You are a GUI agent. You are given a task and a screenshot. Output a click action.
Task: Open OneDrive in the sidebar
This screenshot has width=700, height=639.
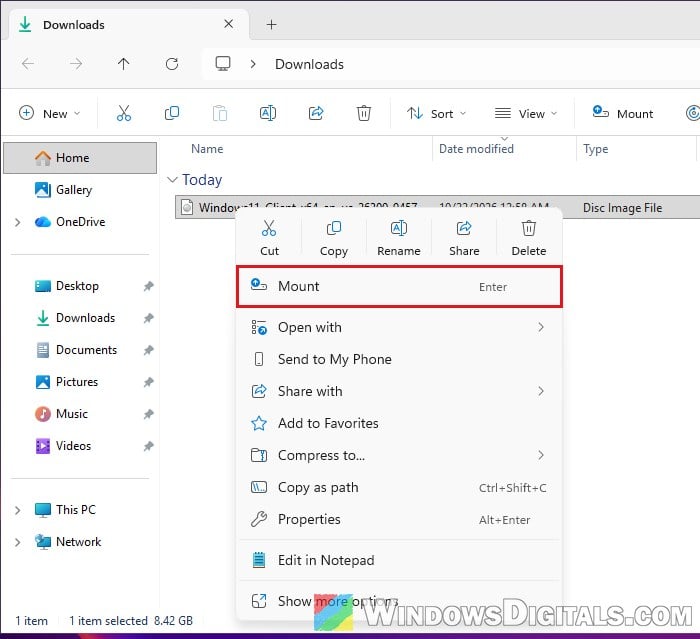pos(80,222)
